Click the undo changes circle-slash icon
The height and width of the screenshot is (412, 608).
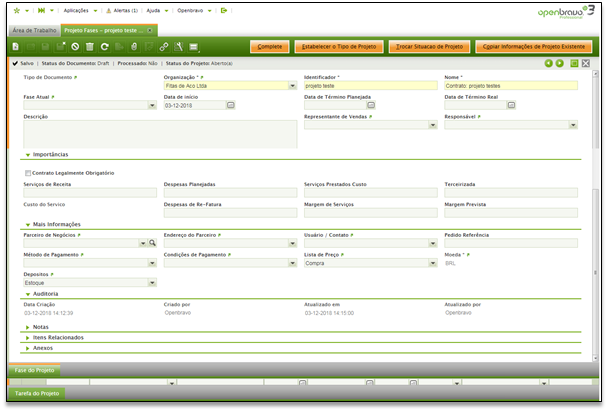[75, 47]
